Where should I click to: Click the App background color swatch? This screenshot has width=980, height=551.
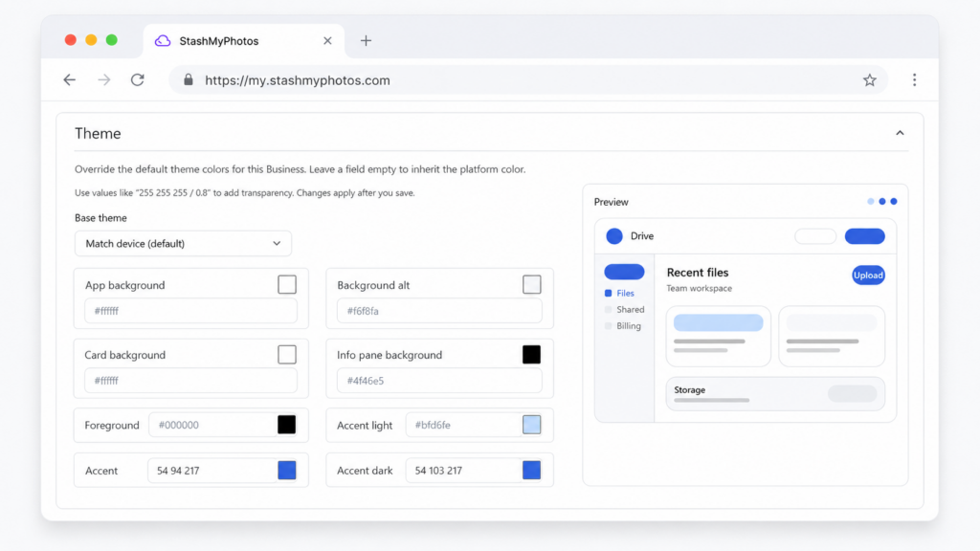pos(287,284)
